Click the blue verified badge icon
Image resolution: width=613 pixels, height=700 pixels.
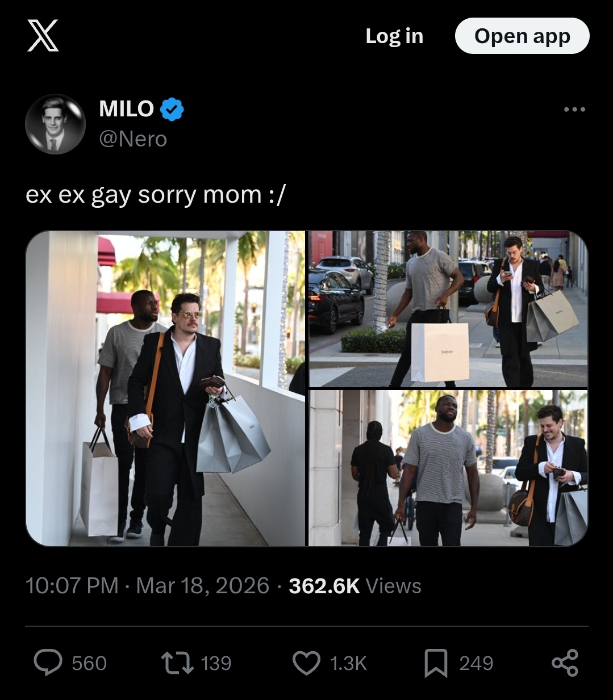pyautogui.click(x=172, y=109)
